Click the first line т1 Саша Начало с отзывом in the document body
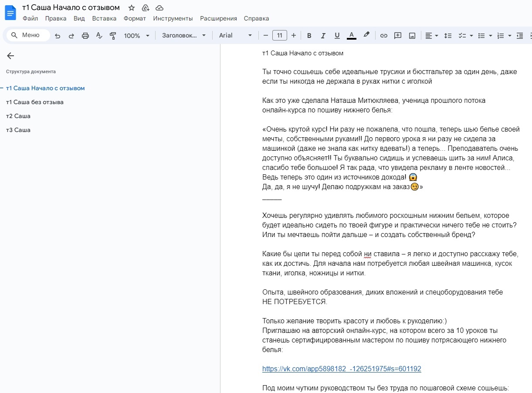This screenshot has width=532, height=393. coord(303,53)
